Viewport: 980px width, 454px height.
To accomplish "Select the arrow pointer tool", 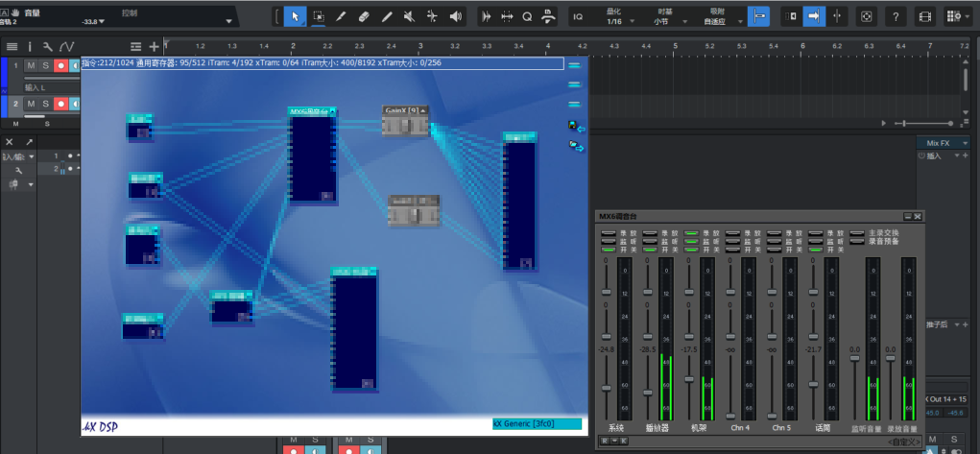I will coord(295,16).
